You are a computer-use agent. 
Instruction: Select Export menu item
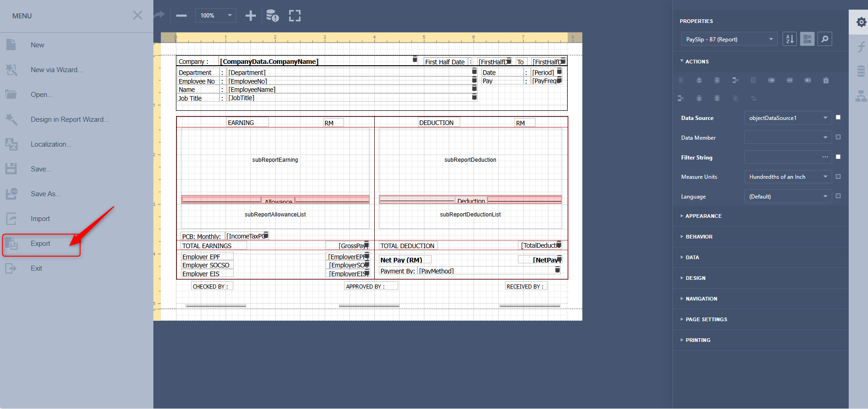coord(40,244)
